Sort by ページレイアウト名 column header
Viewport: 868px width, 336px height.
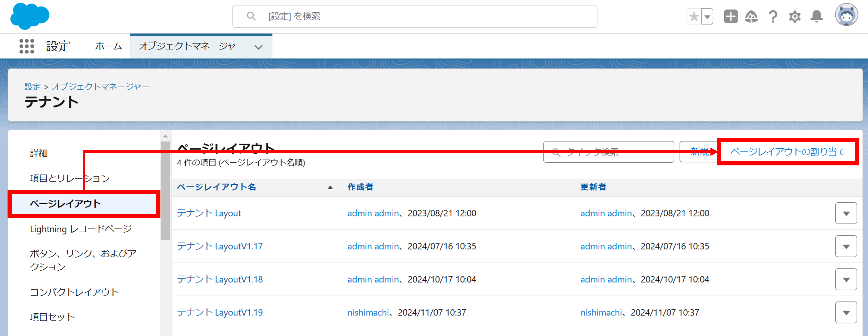pos(217,187)
